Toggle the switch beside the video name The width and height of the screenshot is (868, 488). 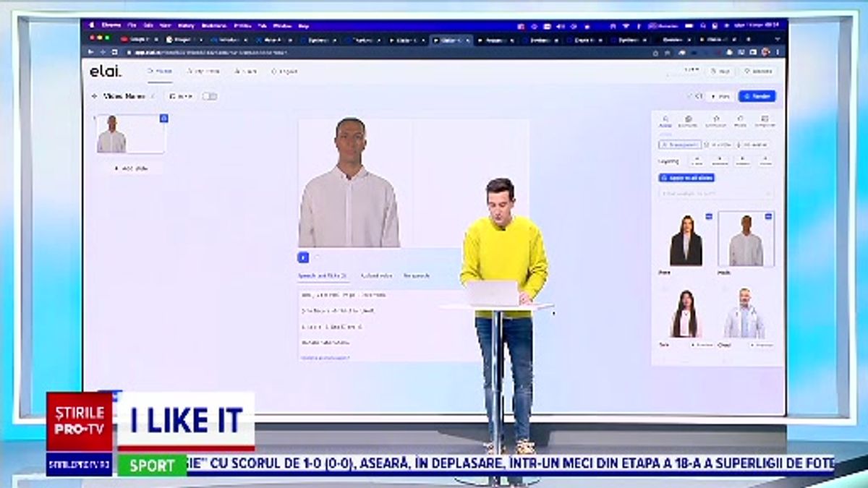click(209, 96)
